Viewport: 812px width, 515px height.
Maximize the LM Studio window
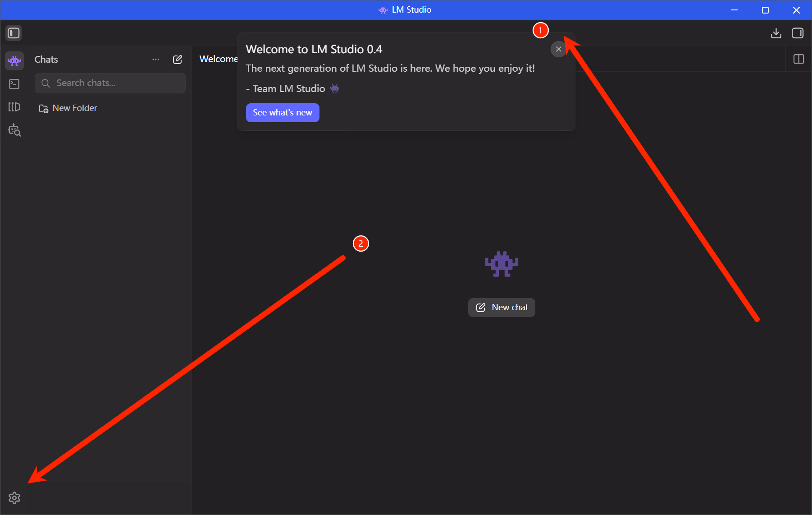(765, 10)
